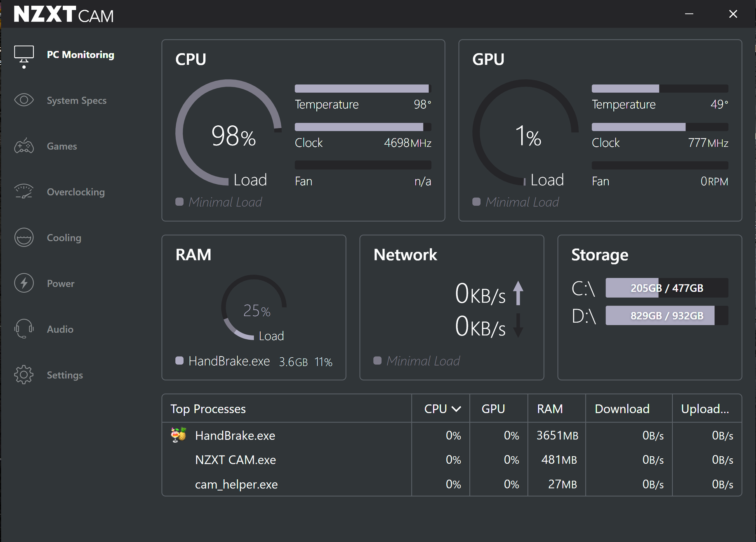
Task: Click the GPU temperature bar
Action: (x=660, y=88)
